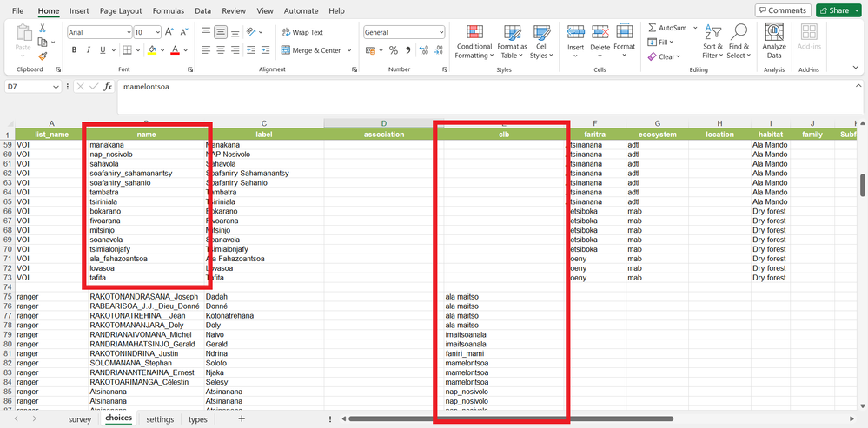Open Find & Select menu
Screen dimensions: 868x428
(x=739, y=42)
